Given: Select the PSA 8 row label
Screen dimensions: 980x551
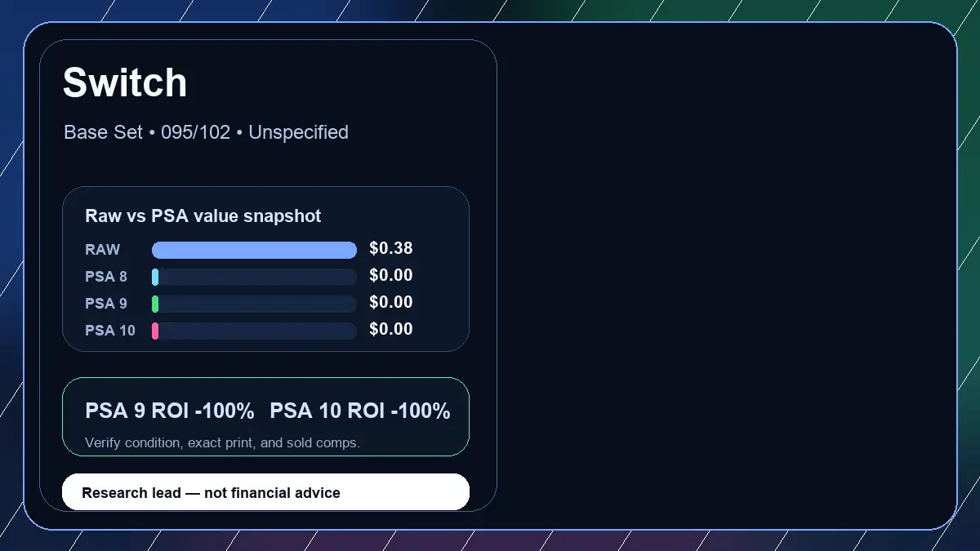Looking at the screenshot, I should [106, 277].
